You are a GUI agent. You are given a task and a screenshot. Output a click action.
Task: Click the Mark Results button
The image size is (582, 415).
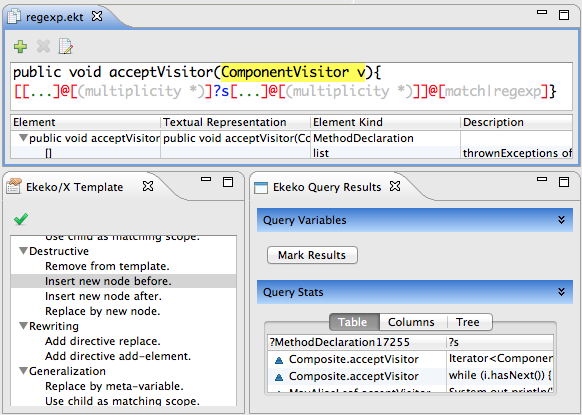pos(312,255)
